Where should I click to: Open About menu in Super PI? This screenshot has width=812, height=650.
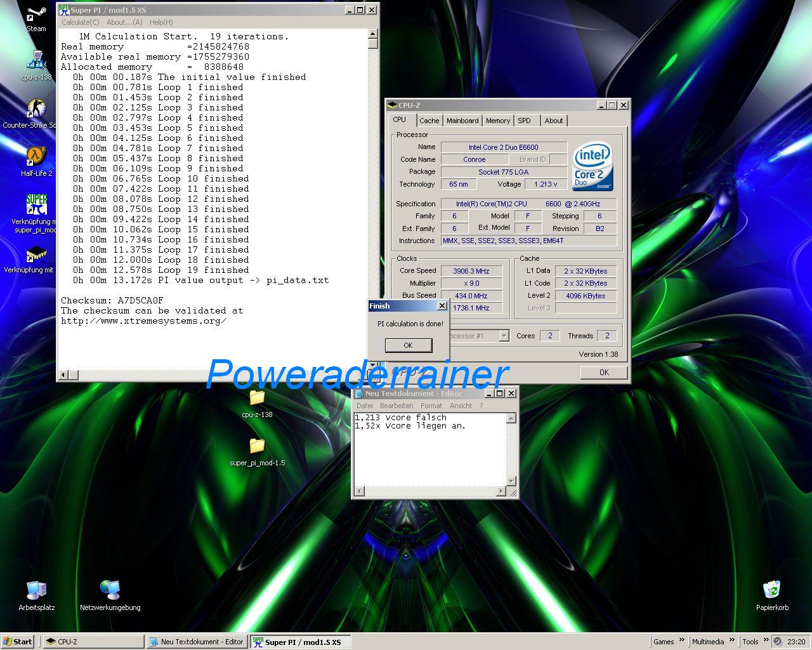[124, 22]
